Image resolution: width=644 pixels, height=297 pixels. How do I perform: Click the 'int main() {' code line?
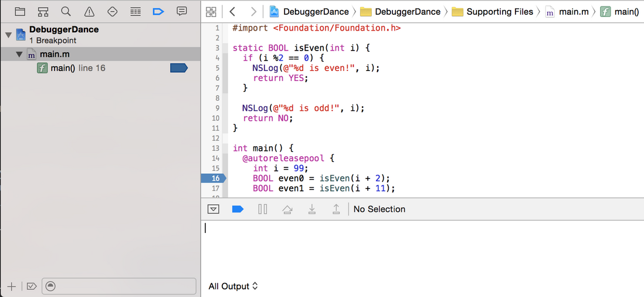point(263,148)
